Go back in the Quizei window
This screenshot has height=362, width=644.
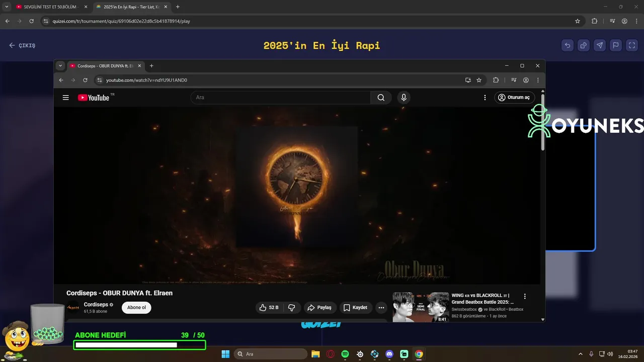(x=7, y=21)
